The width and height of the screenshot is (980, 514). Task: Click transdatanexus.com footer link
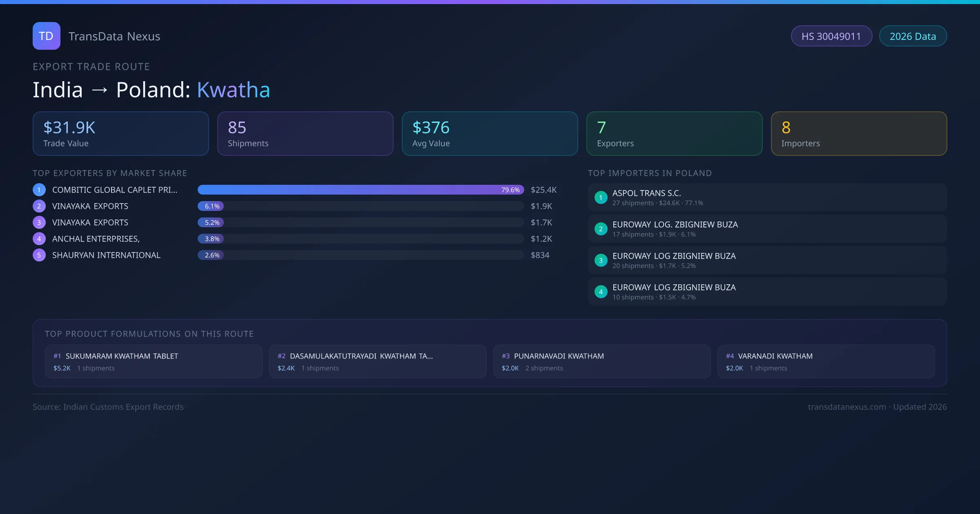(847, 407)
